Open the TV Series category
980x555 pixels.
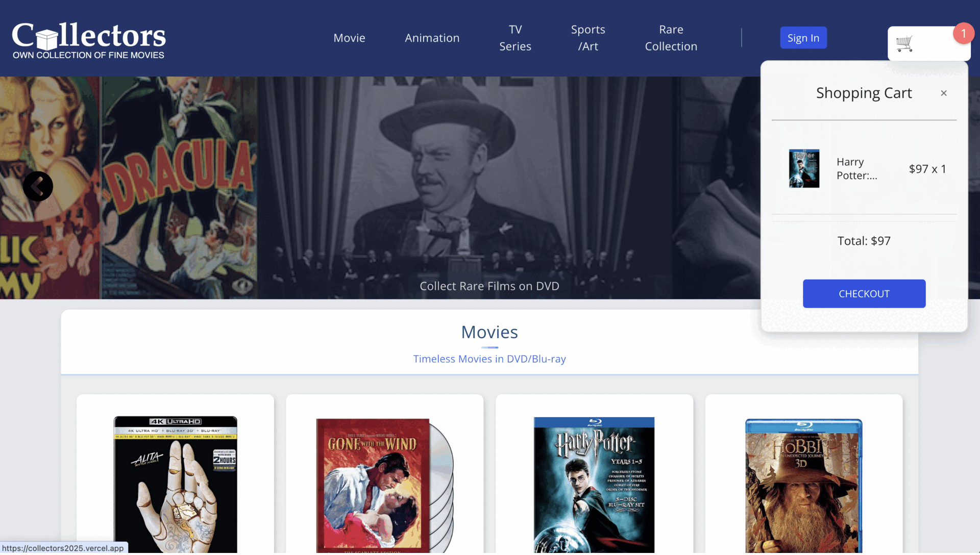[x=515, y=38]
